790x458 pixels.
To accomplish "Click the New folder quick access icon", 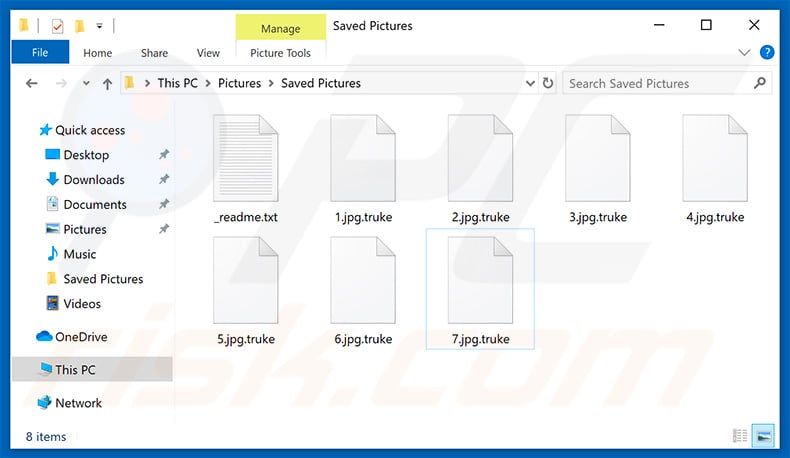I will (x=80, y=26).
